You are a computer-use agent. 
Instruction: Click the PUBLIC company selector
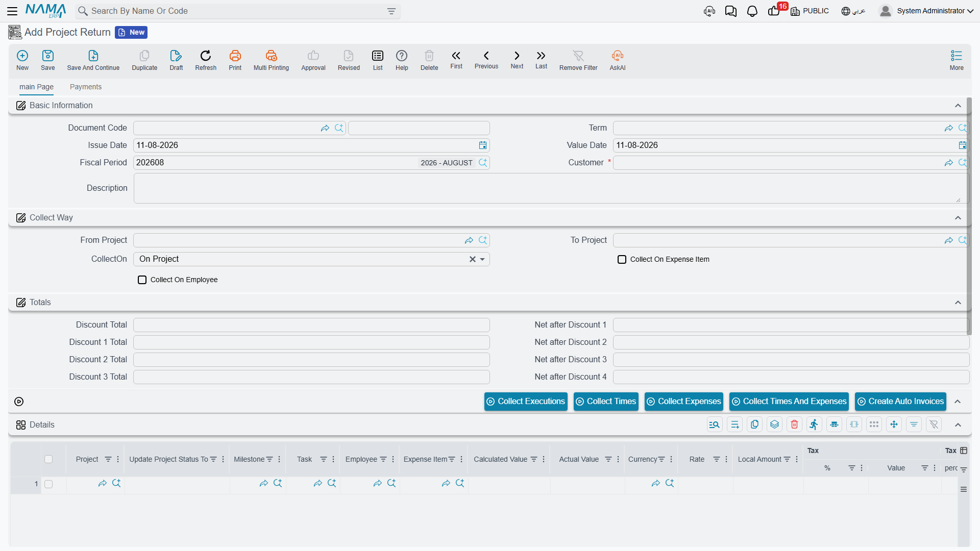pyautogui.click(x=810, y=11)
